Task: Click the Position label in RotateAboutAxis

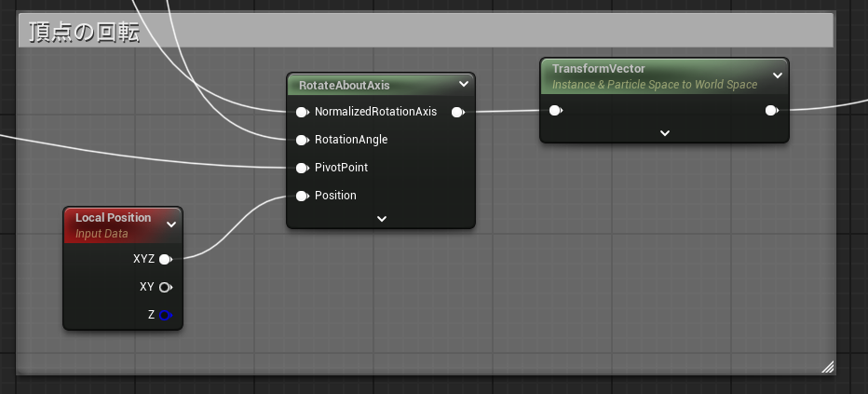Action: click(x=335, y=196)
